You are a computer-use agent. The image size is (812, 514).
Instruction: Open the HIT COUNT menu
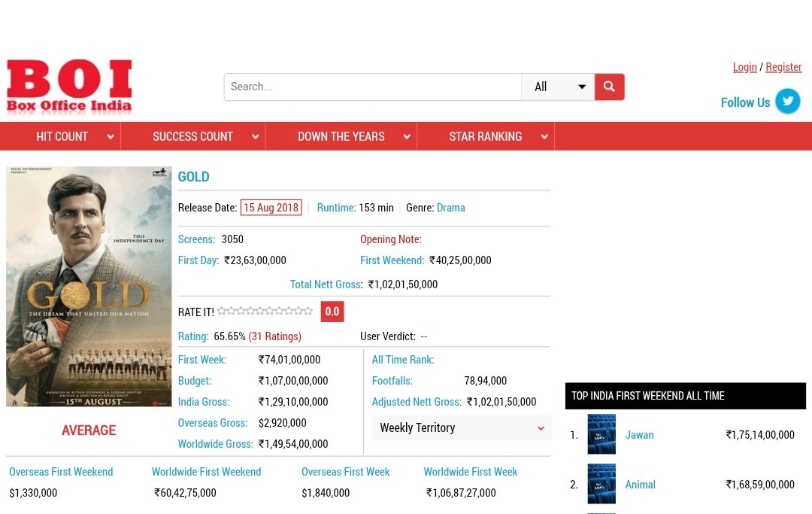coord(62,136)
